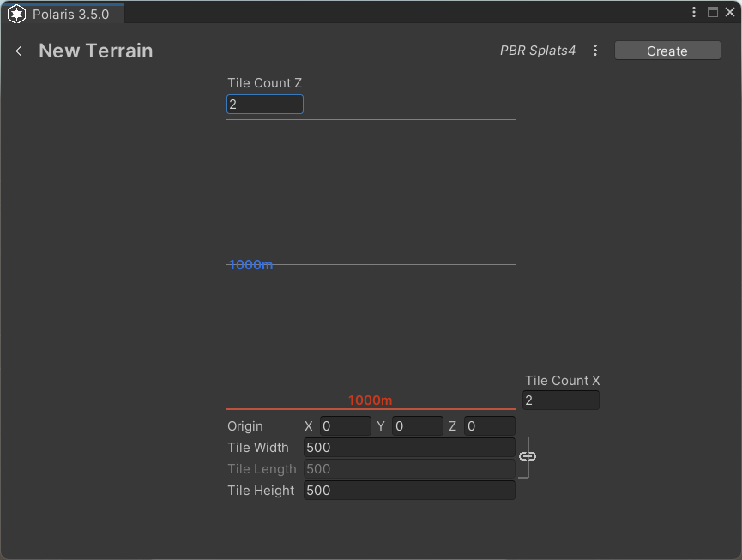
Task: Focus the Tile Count Z field
Action: click(x=265, y=104)
